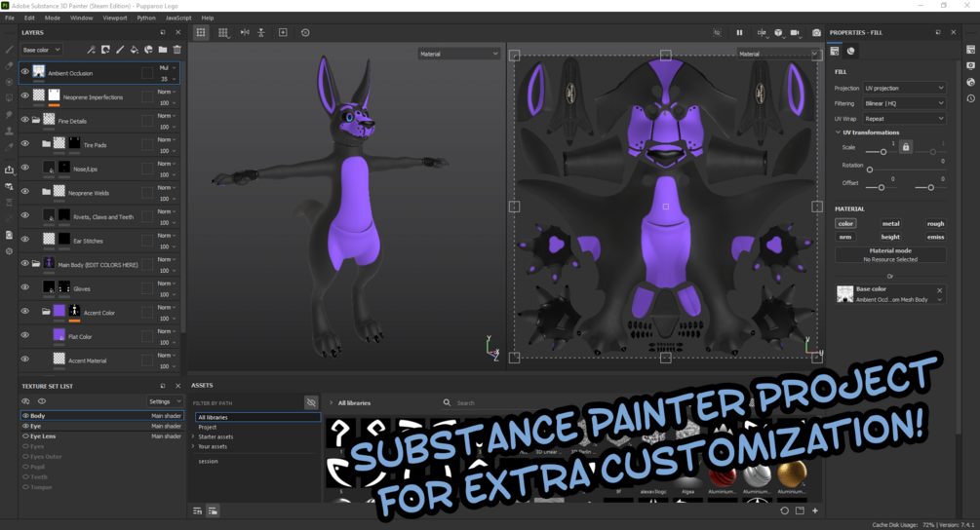Viewport: 980px width, 530px height.
Task: Open the Base color channel dropdown
Action: [x=41, y=50]
